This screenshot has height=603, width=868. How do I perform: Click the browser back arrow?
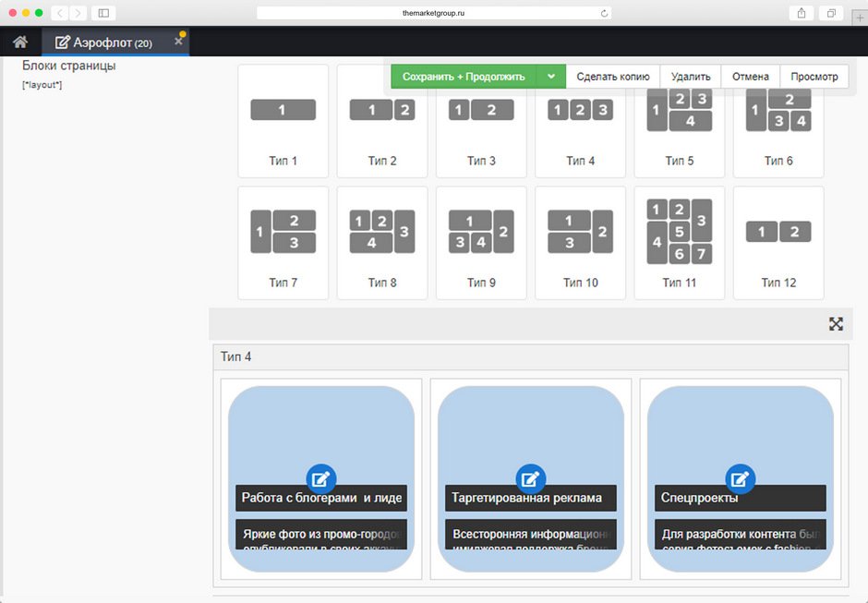point(59,13)
